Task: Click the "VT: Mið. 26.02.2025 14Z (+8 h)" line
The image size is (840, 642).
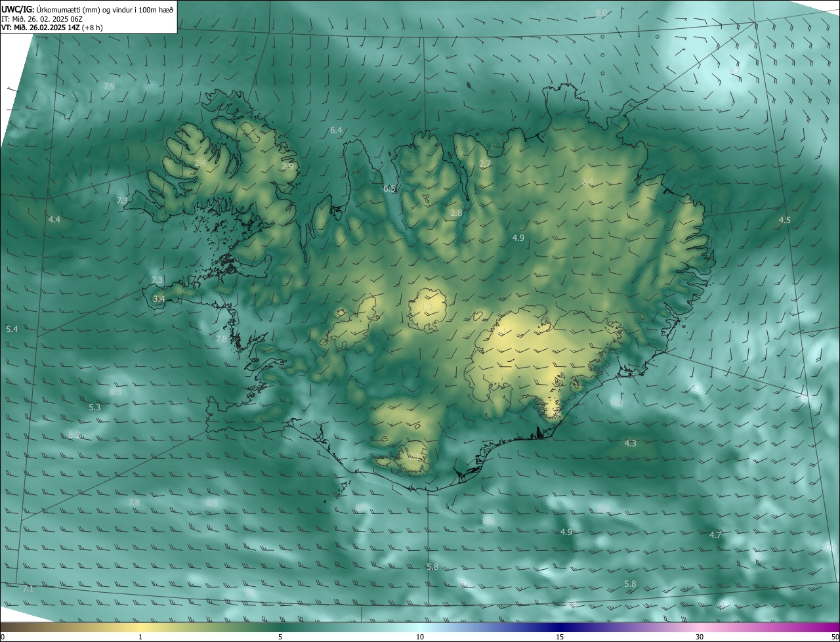Action: [x=52, y=28]
